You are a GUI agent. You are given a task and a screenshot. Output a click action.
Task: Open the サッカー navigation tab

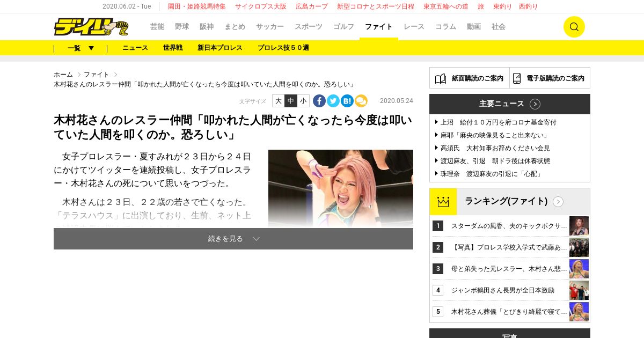[x=270, y=27]
